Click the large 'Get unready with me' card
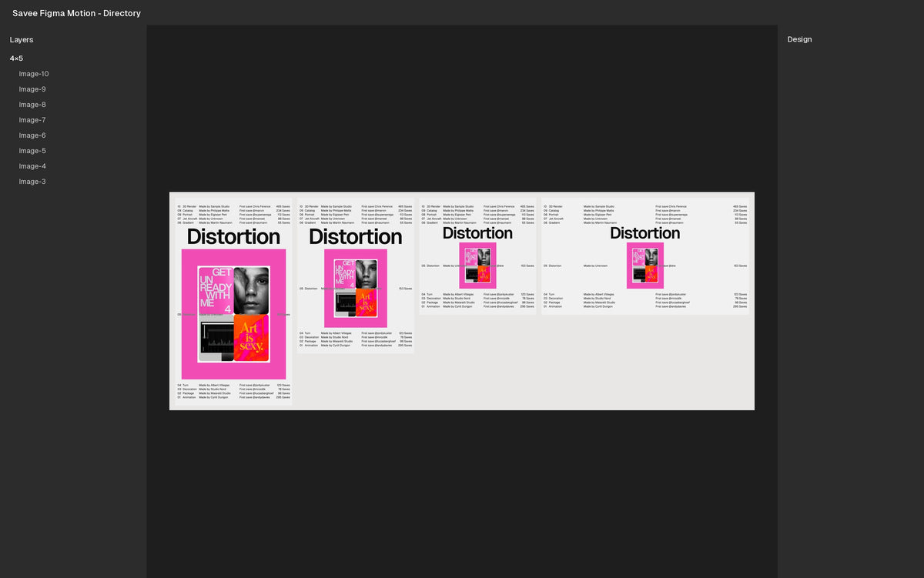 [216, 290]
